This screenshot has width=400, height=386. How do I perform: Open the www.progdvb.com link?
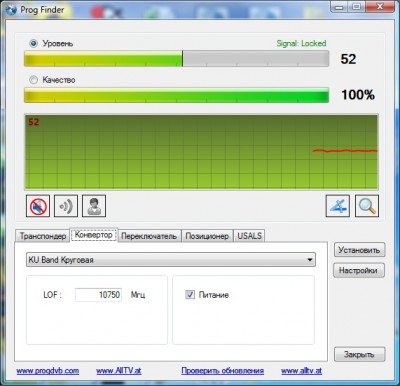(x=48, y=371)
